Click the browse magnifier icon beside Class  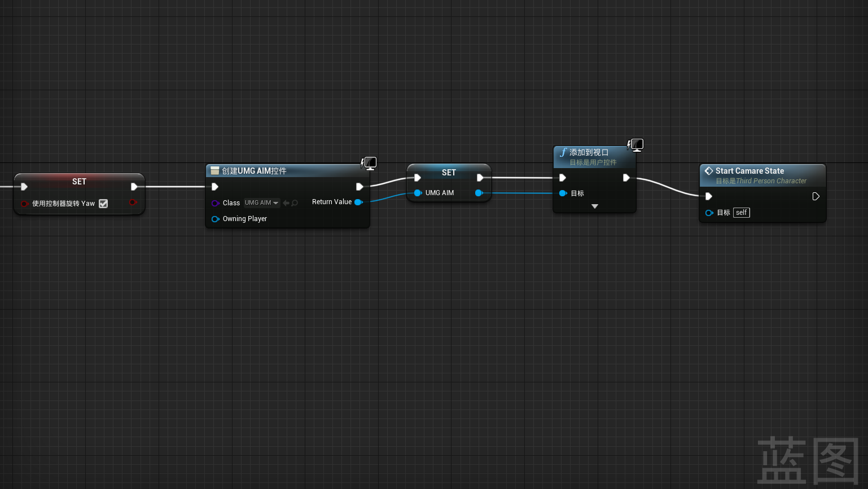point(295,203)
